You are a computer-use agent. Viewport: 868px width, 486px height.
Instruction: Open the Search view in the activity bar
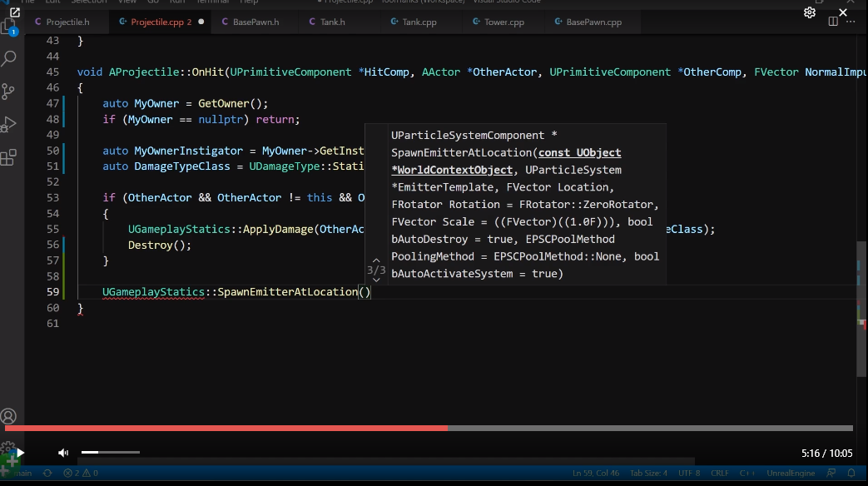pyautogui.click(x=9, y=59)
